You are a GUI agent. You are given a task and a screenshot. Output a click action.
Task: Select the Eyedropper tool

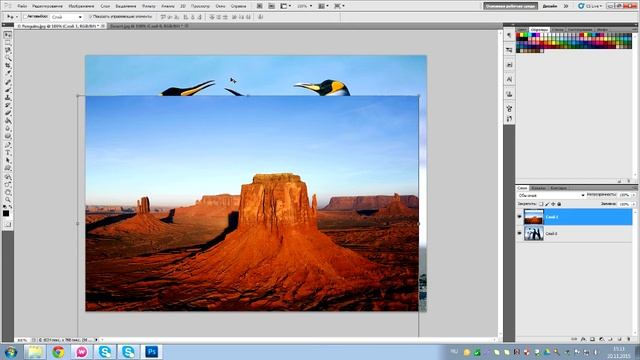(x=8, y=74)
